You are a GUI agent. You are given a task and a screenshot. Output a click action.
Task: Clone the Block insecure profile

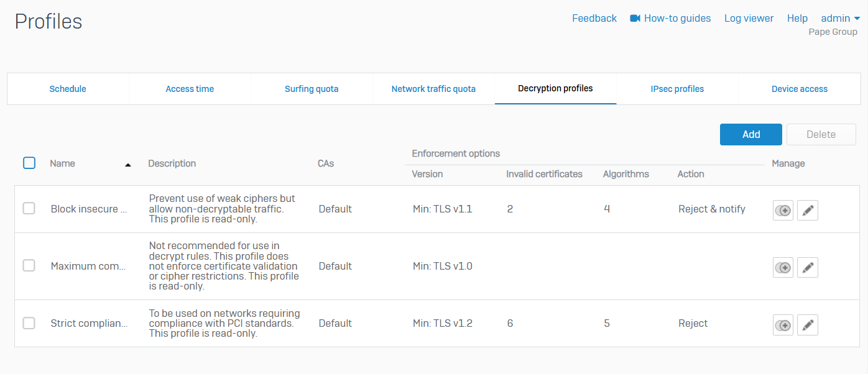pos(783,211)
